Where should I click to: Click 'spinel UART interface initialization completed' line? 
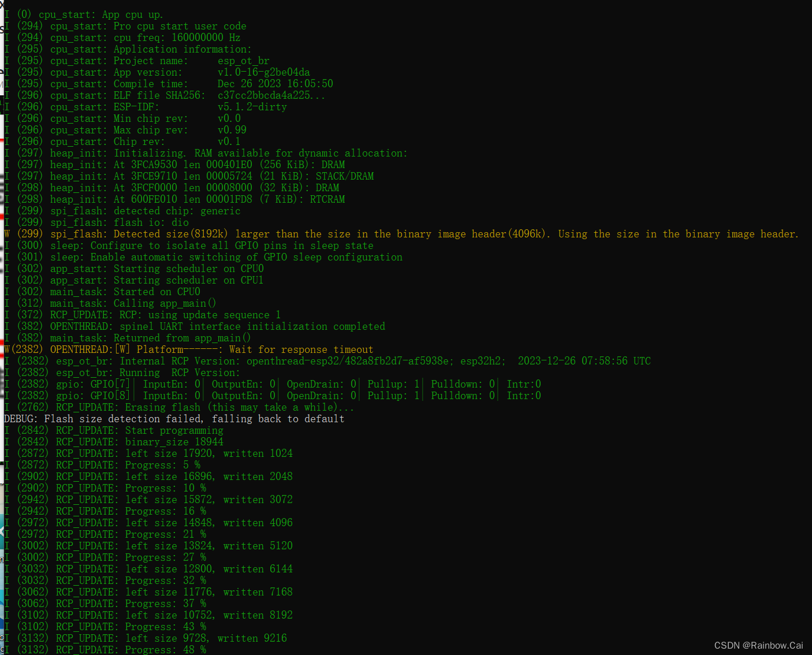(195, 326)
